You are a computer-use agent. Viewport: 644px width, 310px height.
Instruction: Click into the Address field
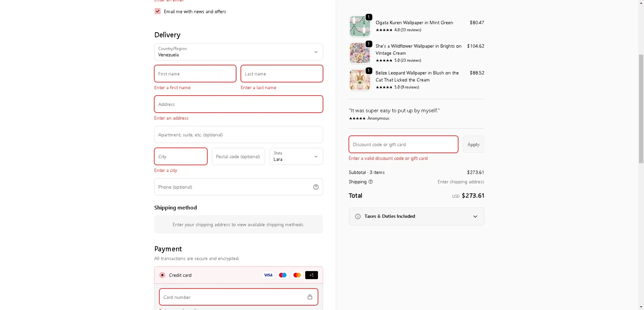tap(239, 104)
